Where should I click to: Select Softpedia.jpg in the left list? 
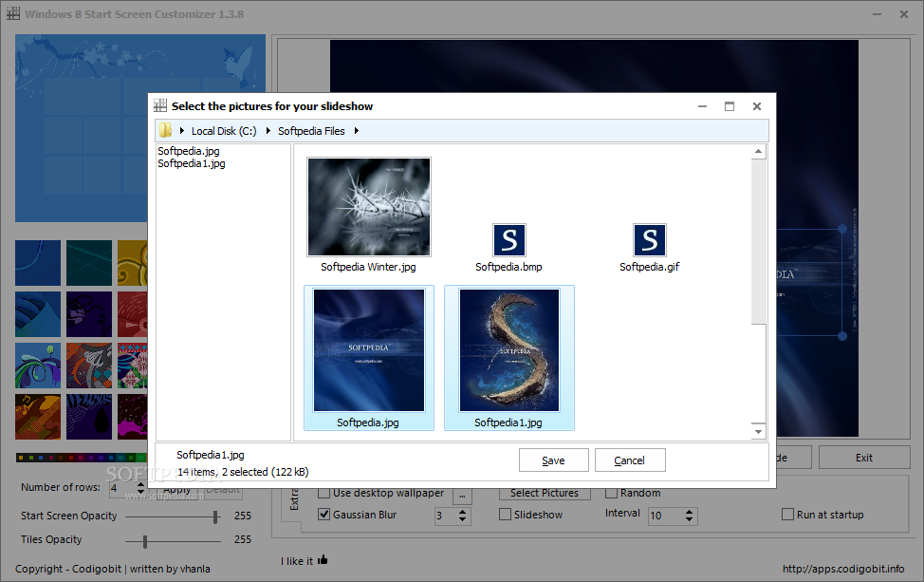click(189, 151)
